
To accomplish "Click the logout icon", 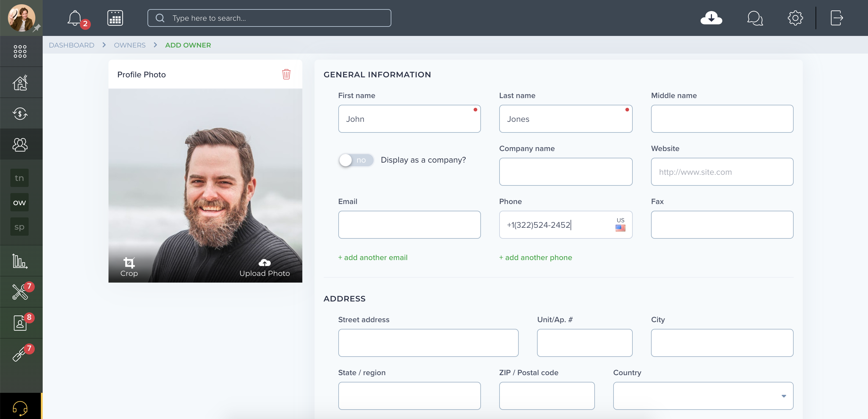I will (837, 18).
